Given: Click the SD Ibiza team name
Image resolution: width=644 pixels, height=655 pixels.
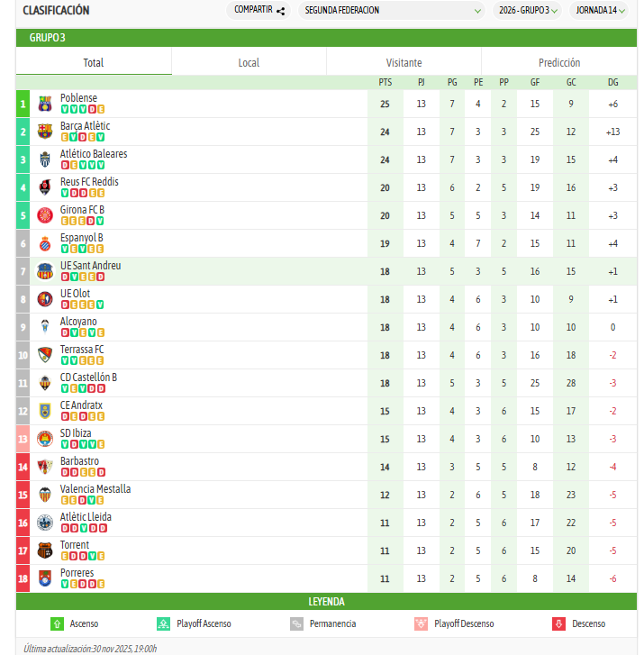Looking at the screenshot, I should [x=76, y=433].
